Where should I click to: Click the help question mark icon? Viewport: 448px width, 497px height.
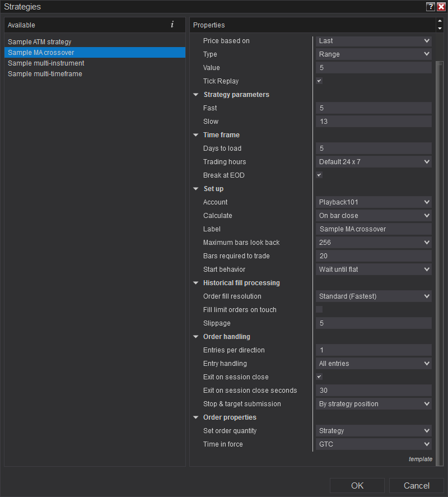[430, 7]
